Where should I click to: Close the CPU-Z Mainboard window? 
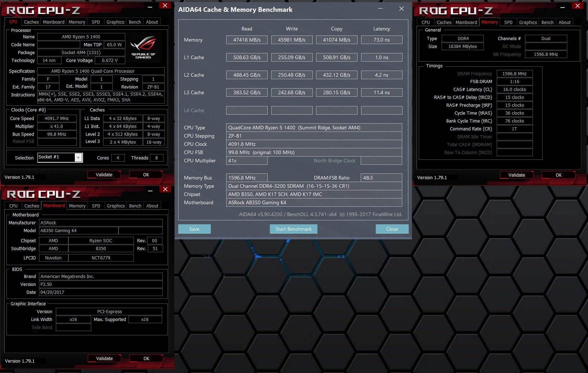pos(165,190)
